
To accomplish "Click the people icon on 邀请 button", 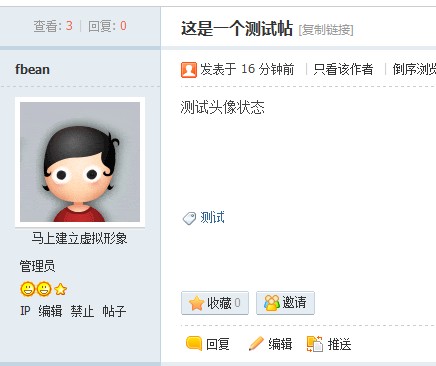I will click(272, 303).
